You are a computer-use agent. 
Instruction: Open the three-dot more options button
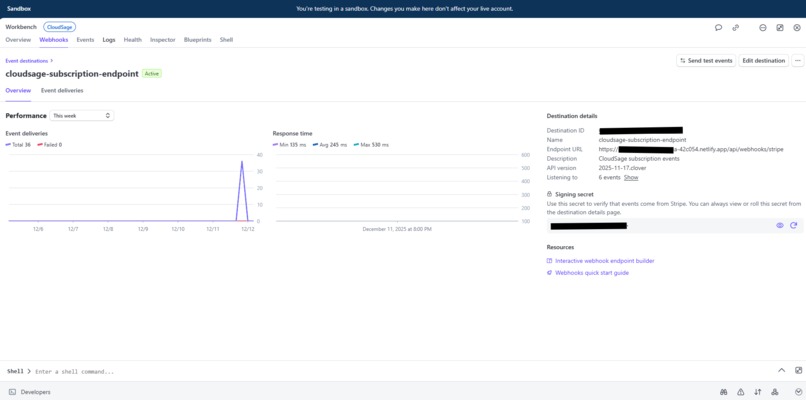[x=798, y=61]
